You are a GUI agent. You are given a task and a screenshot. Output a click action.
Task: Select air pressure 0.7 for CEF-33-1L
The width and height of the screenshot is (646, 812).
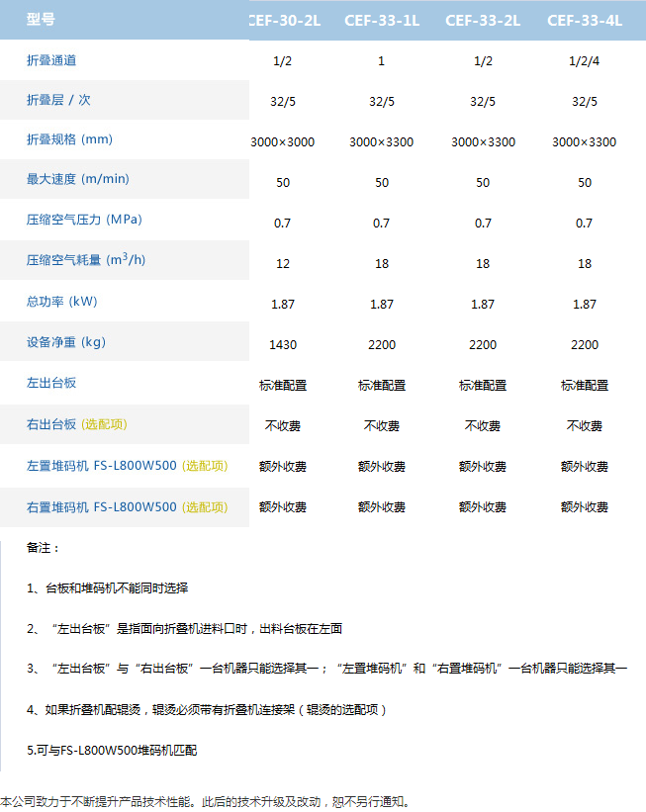point(381,224)
